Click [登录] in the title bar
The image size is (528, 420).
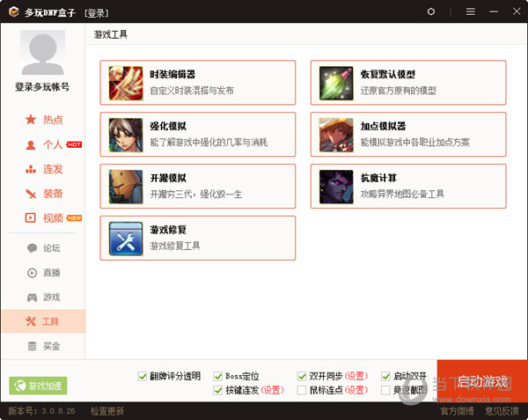point(97,13)
